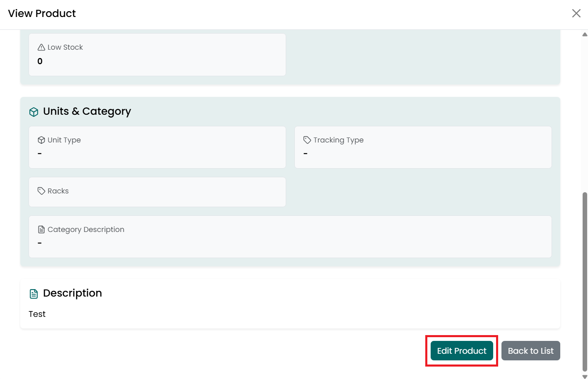
Task: Click the vertical scrollbar thumb
Action: click(x=585, y=282)
